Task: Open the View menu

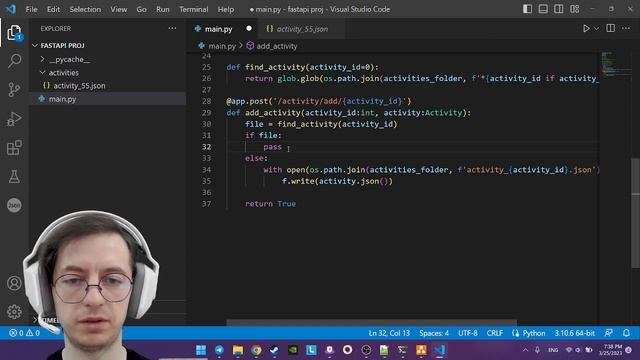Action: click(x=118, y=9)
